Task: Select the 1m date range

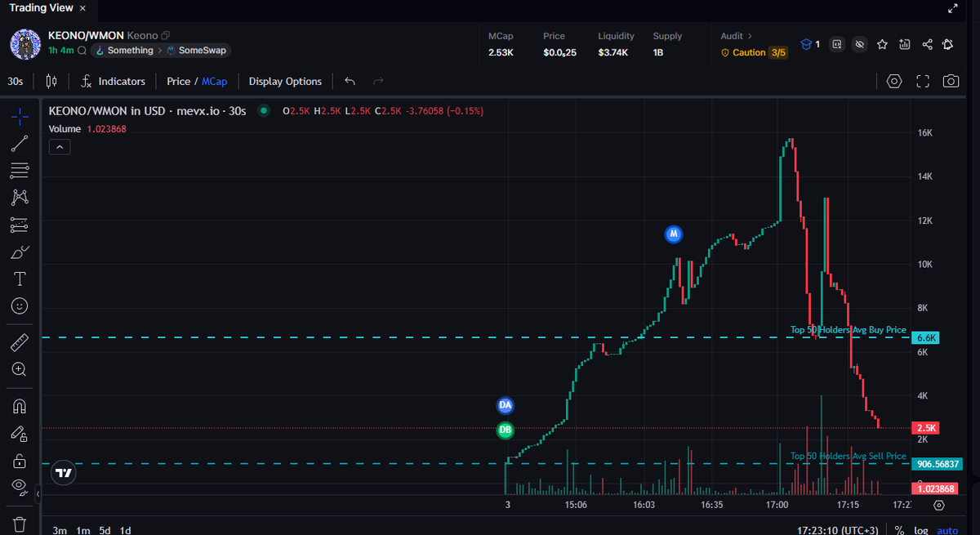Action: tap(82, 530)
